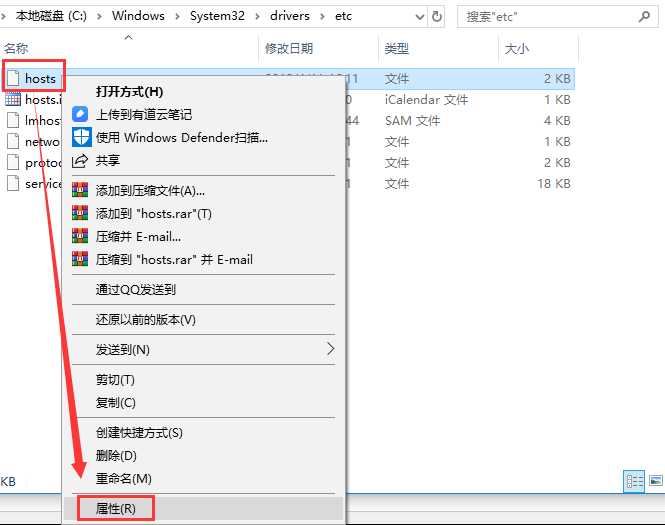This screenshot has width=665, height=525.
Task: Click WinRAR icon beside 添加到 "hosts.rar"(T)
Action: [x=80, y=213]
